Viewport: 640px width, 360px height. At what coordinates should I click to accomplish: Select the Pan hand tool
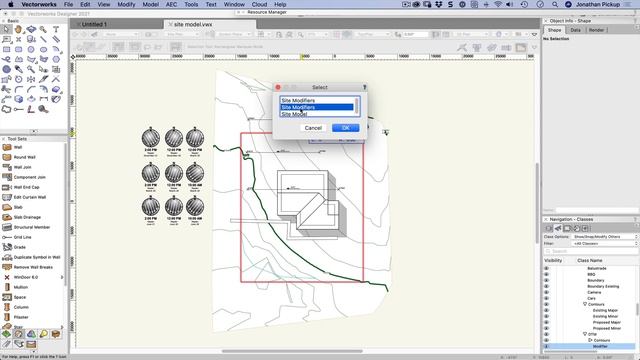point(18,29)
